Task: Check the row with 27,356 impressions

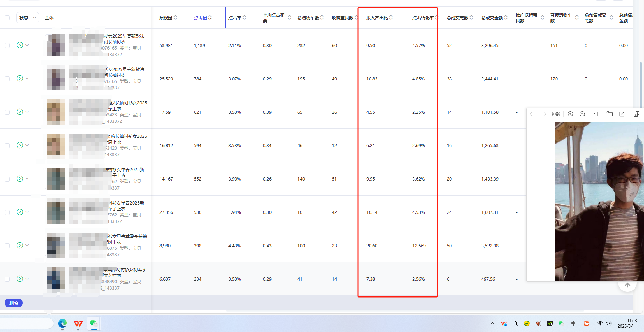Action: point(7,212)
